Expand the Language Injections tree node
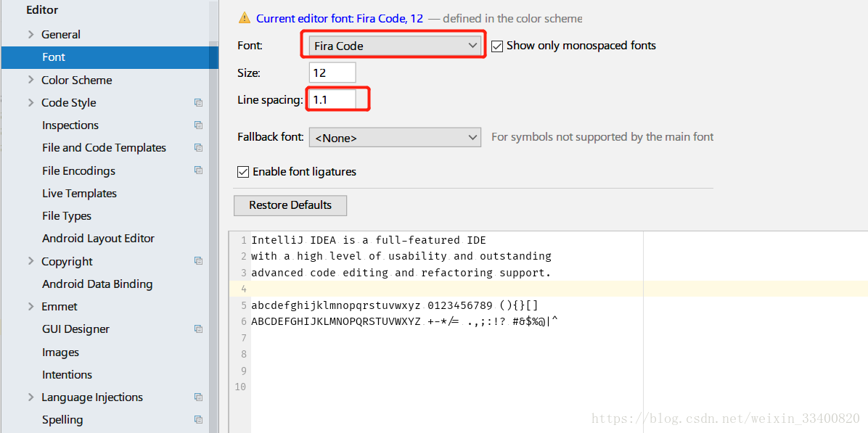The height and width of the screenshot is (433, 868). 31,397
